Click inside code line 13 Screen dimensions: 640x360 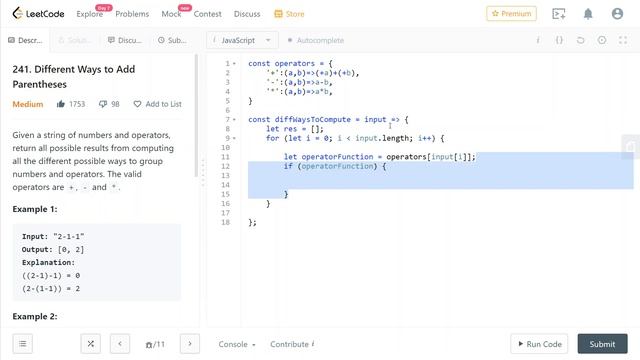[x=441, y=176]
